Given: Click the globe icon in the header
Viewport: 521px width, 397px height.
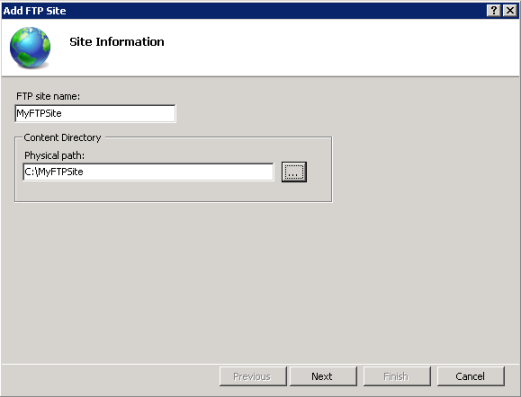Looking at the screenshot, I should [30, 47].
